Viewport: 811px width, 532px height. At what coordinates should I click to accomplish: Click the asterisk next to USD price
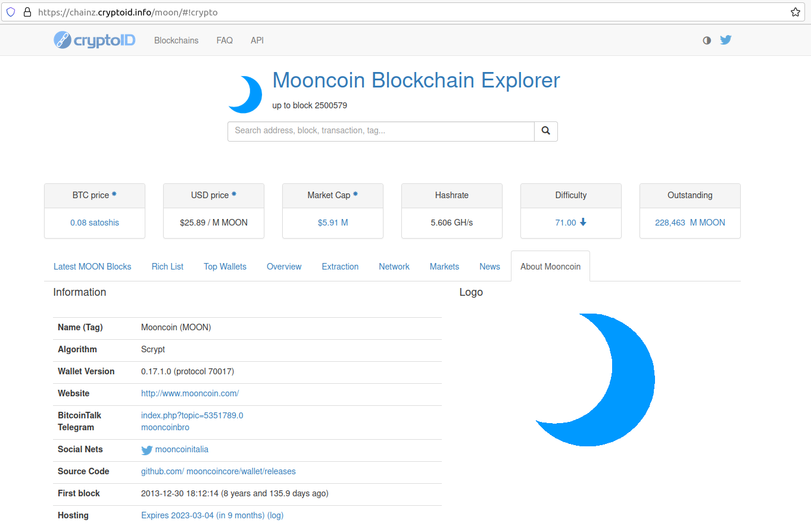pos(234,195)
